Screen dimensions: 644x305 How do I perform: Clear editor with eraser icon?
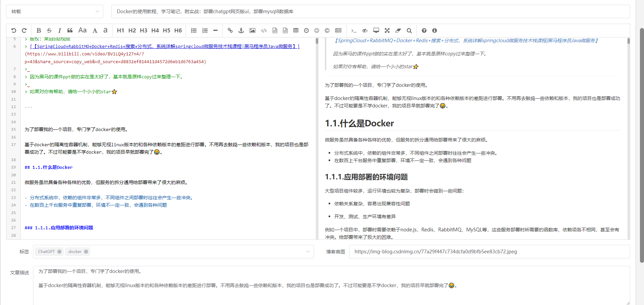pyautogui.click(x=398, y=30)
